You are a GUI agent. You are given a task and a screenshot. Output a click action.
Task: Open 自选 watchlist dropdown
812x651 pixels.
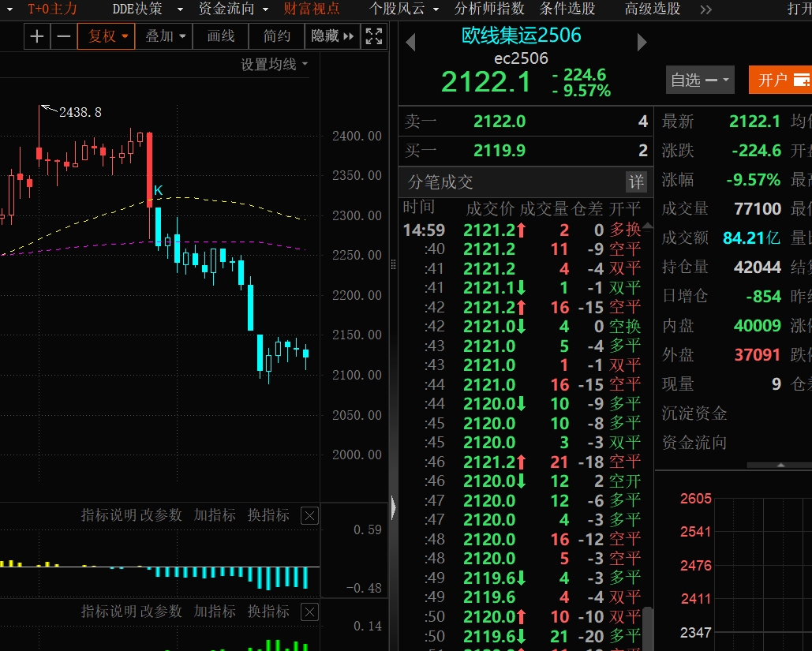[x=700, y=80]
